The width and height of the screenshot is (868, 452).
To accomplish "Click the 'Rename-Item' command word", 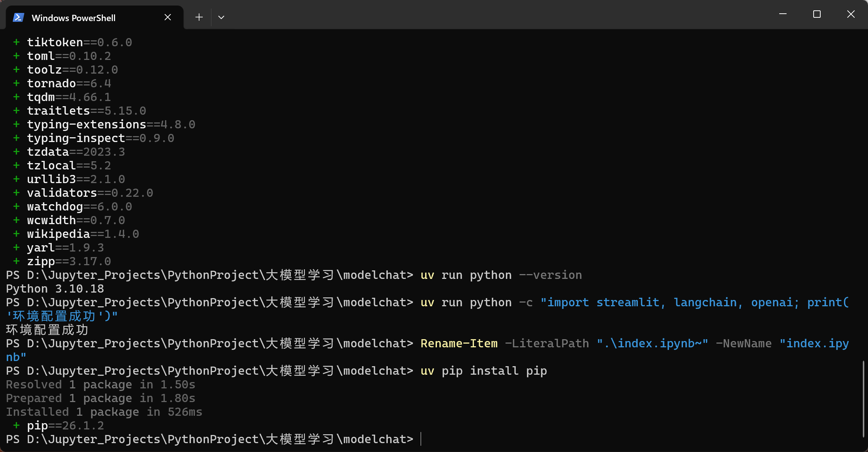I will click(459, 343).
